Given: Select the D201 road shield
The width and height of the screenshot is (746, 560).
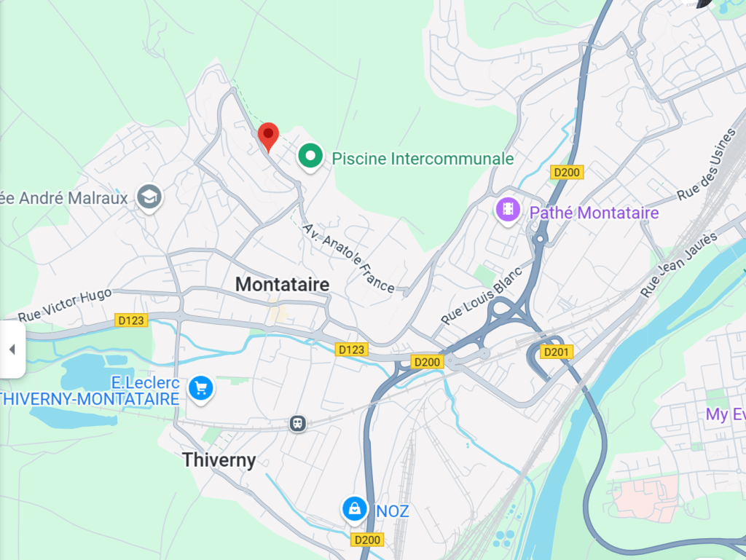Looking at the screenshot, I should coord(557,352).
